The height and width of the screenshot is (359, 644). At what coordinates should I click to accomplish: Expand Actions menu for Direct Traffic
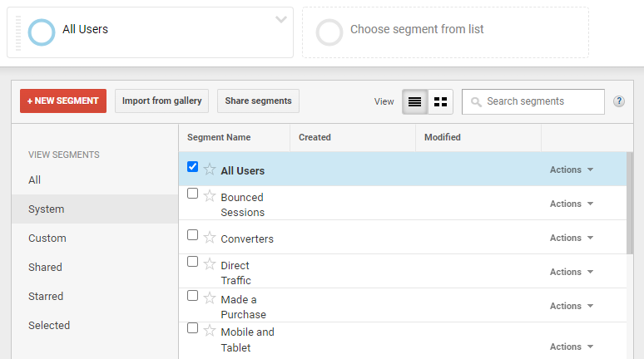tap(572, 272)
